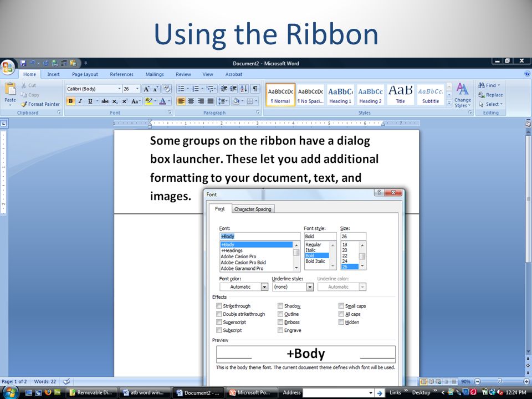The width and height of the screenshot is (532, 399).
Task: Click the Windows Start button
Action: [9, 392]
